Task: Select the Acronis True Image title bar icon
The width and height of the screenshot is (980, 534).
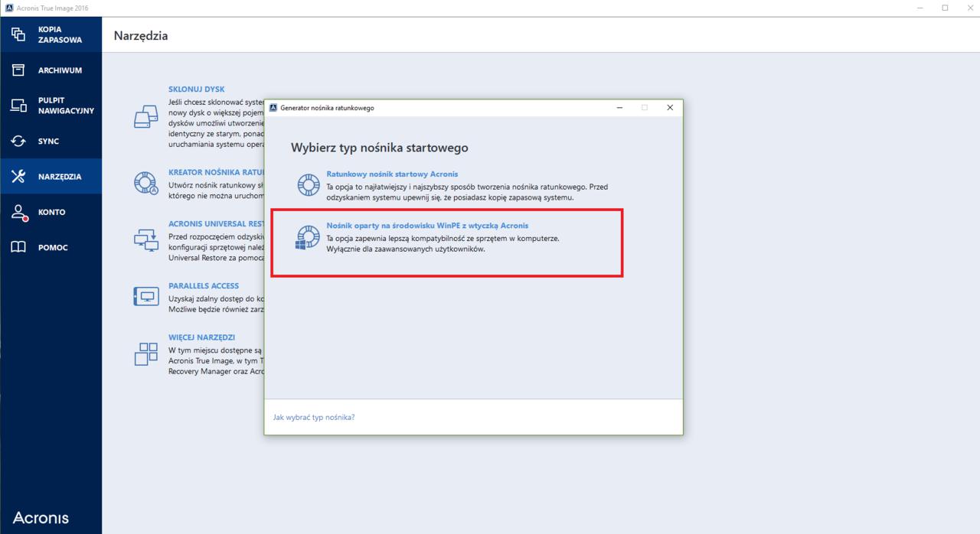Action: point(8,7)
